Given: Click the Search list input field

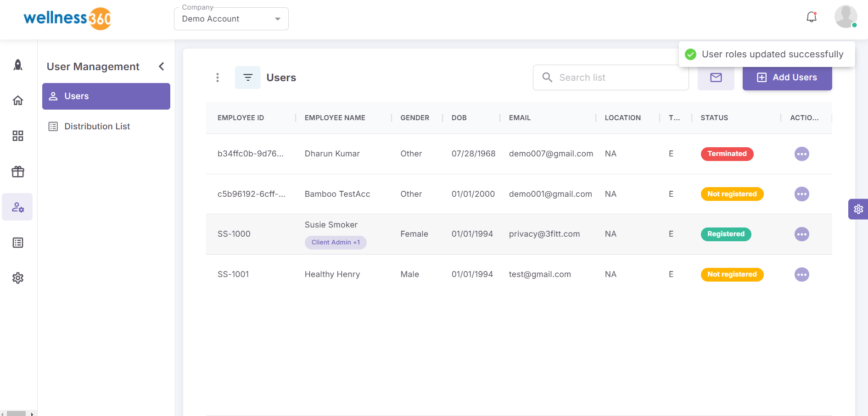Looking at the screenshot, I should click(611, 78).
